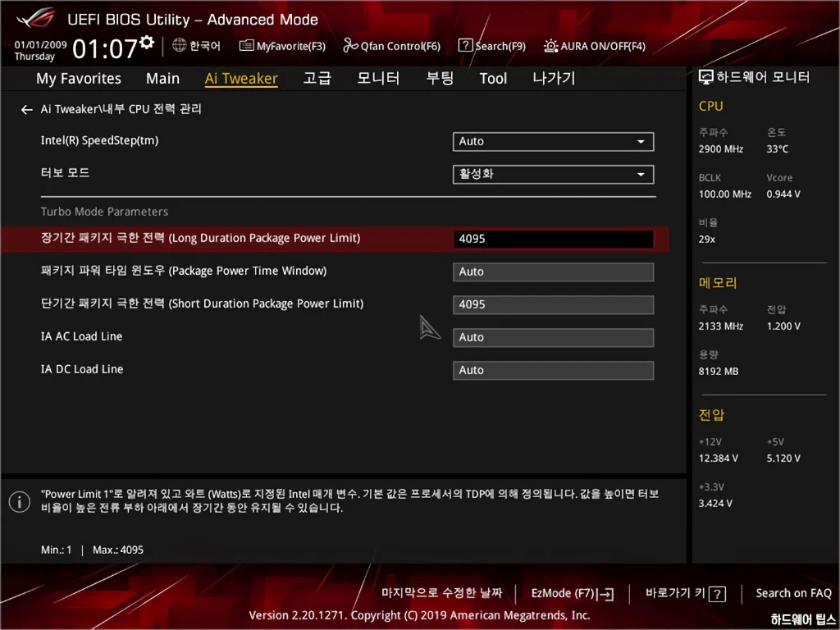Click the Package Power Time Window field
Image resolution: width=840 pixels, height=630 pixels.
tap(553, 272)
